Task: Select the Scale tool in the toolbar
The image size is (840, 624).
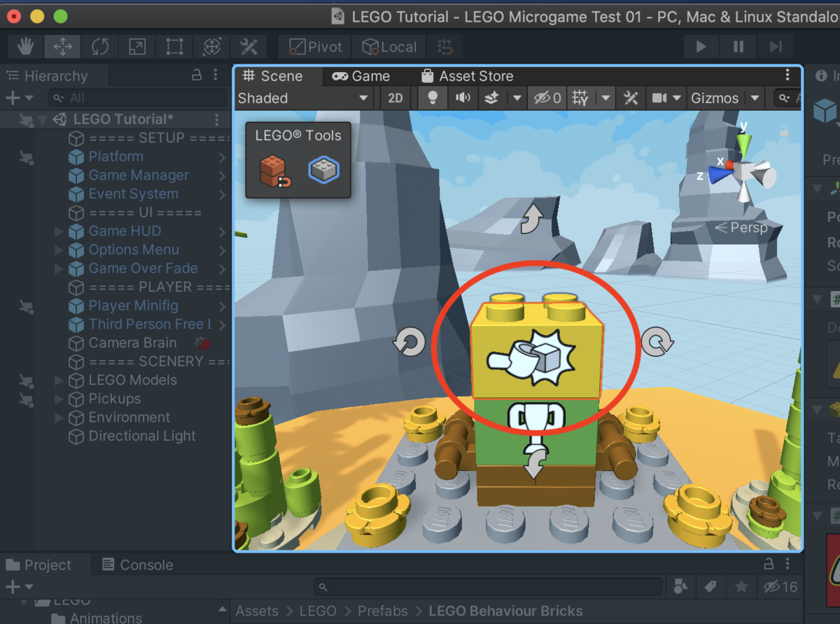Action: (x=137, y=47)
